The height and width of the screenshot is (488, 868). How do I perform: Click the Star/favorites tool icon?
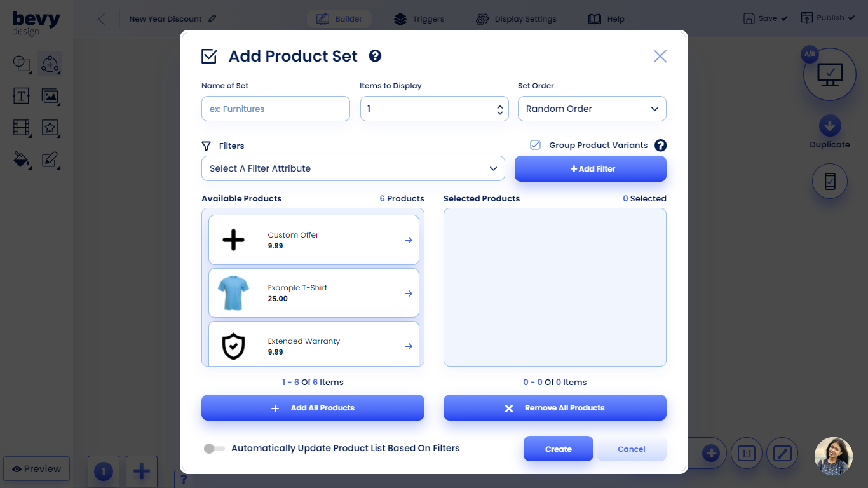click(x=50, y=128)
